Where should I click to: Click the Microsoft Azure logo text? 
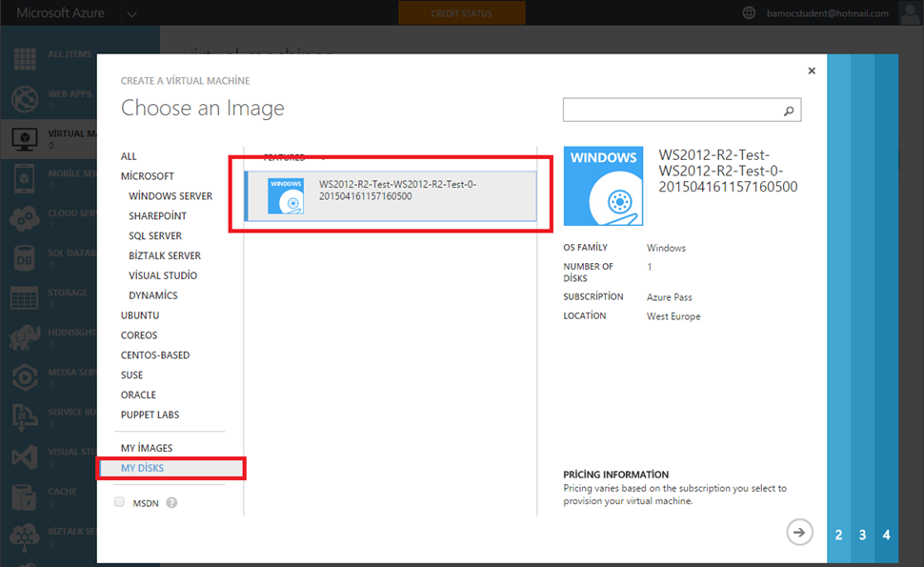[60, 13]
